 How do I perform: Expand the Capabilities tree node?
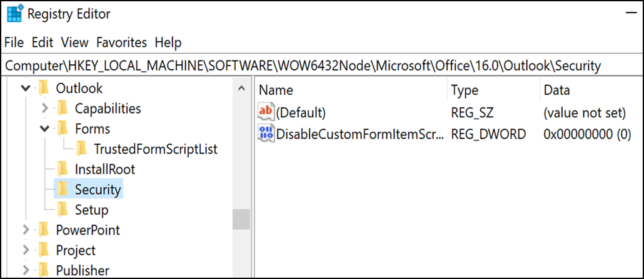pos(44,109)
